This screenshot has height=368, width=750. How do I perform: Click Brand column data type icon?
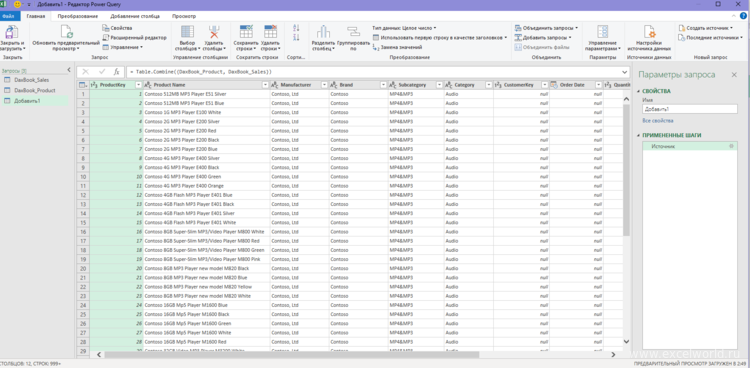point(334,85)
